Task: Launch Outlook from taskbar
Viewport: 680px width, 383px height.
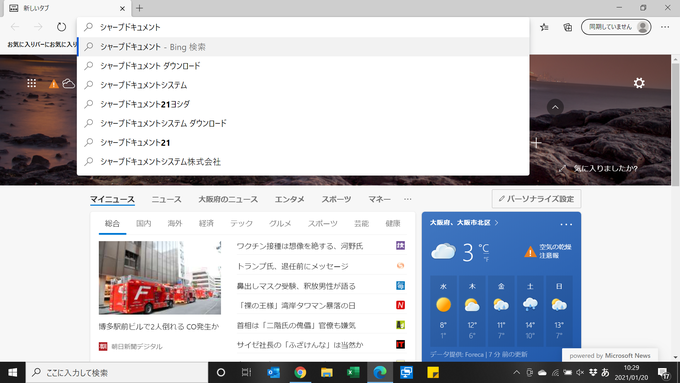Action: pos(273,373)
